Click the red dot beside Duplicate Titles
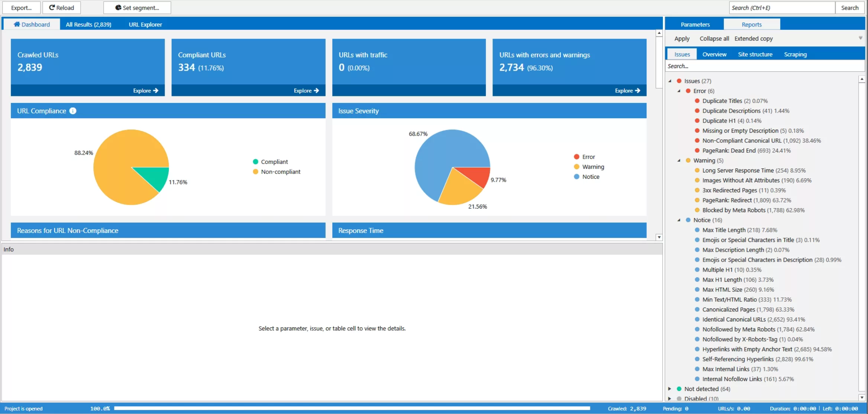 coord(697,101)
